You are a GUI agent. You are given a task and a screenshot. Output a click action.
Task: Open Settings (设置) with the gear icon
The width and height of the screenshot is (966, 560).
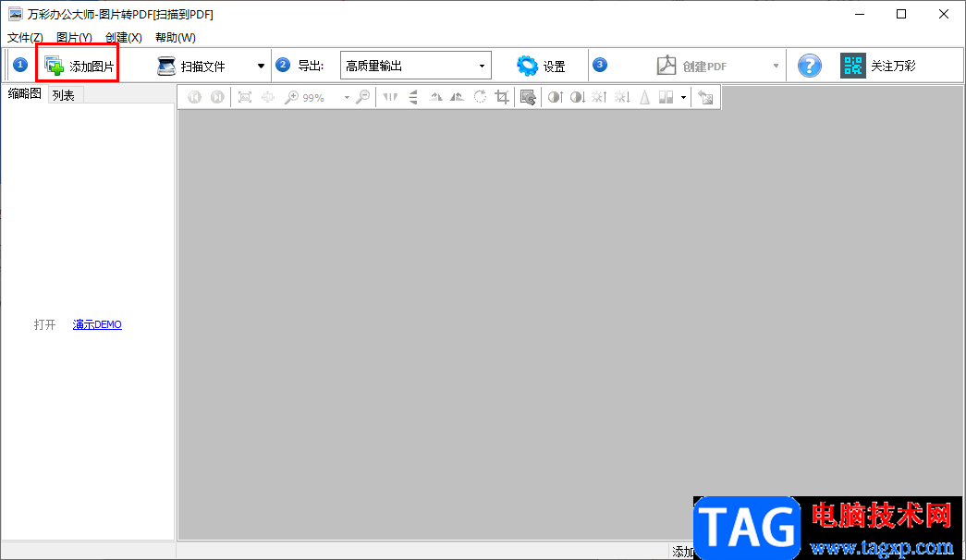pos(541,66)
